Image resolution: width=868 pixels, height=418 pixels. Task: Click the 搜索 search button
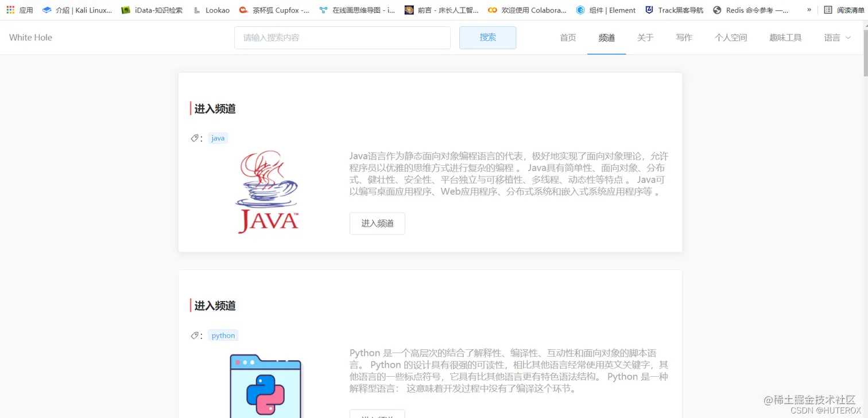click(487, 38)
